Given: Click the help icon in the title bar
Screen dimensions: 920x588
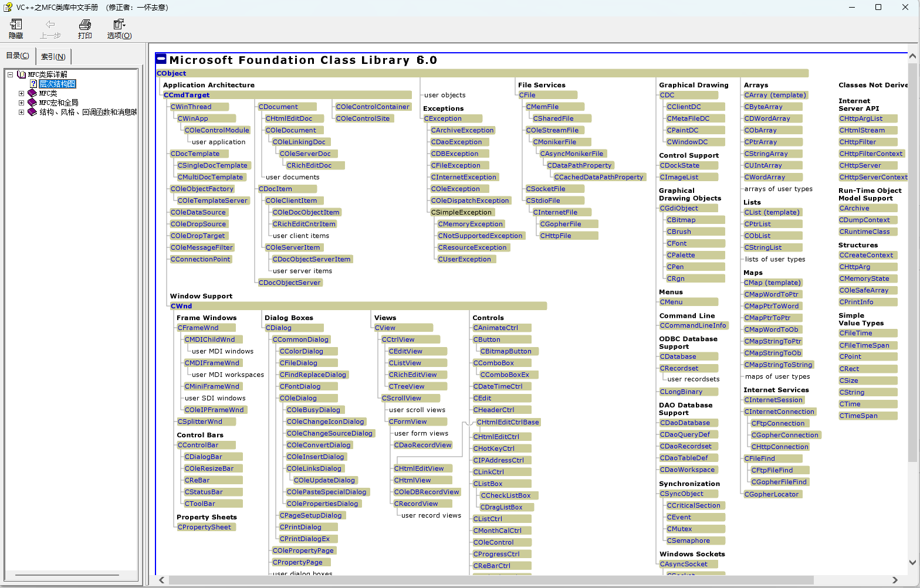Looking at the screenshot, I should point(8,7).
